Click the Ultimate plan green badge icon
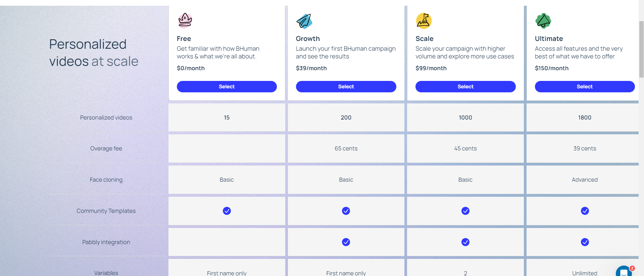644x276 pixels. (543, 21)
